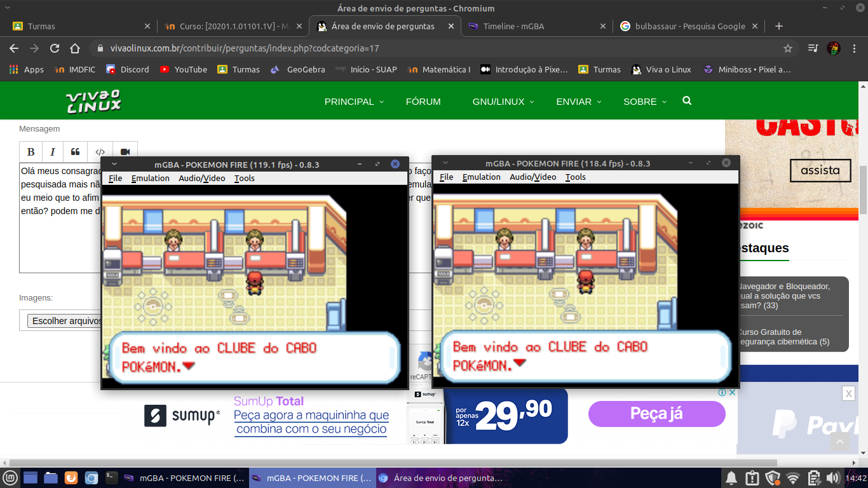The height and width of the screenshot is (488, 868).
Task: Open the media controls playlist icon
Action: click(x=813, y=48)
